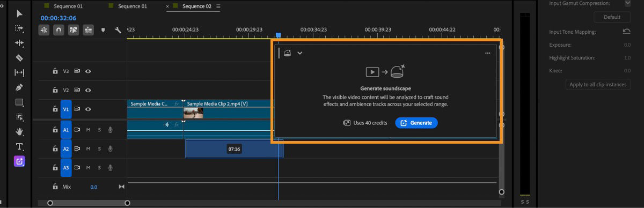
Task: Select the Pen tool
Action: [x=19, y=87]
